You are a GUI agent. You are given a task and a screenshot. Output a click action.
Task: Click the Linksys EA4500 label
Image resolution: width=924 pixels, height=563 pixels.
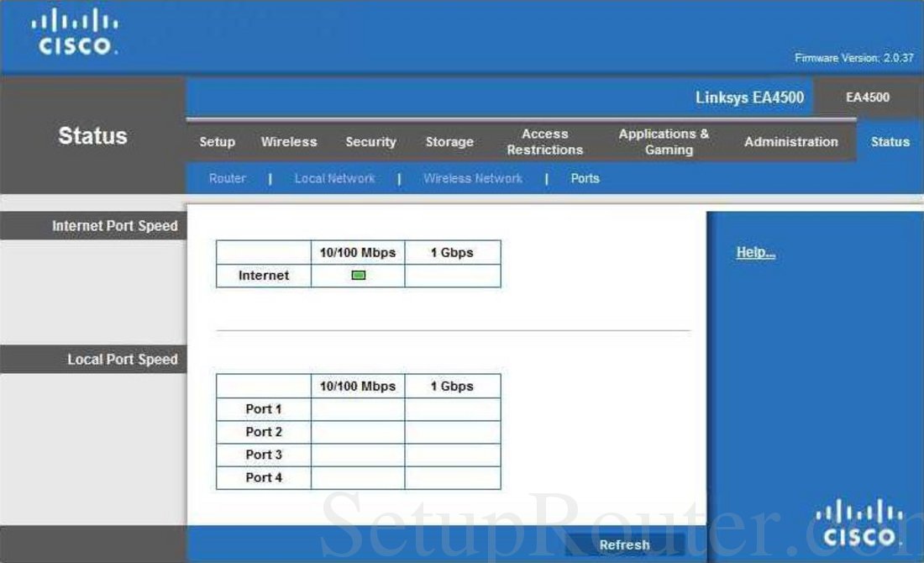coord(750,97)
